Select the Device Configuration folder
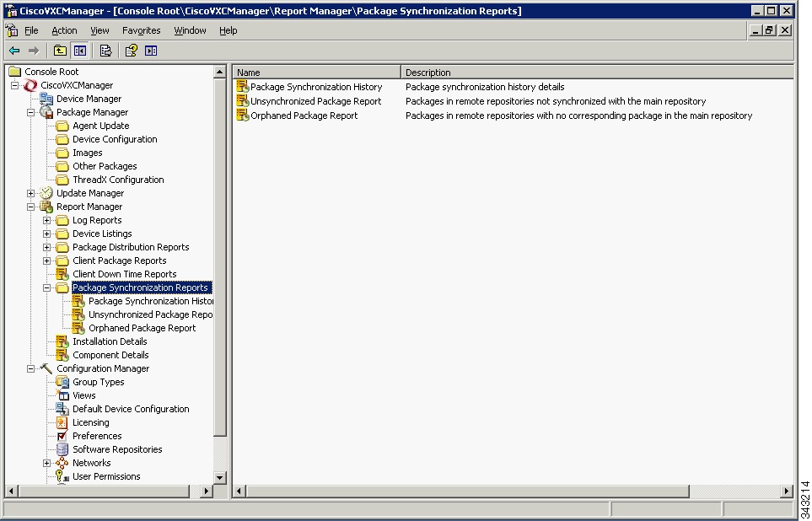The width and height of the screenshot is (812, 521). 115,139
